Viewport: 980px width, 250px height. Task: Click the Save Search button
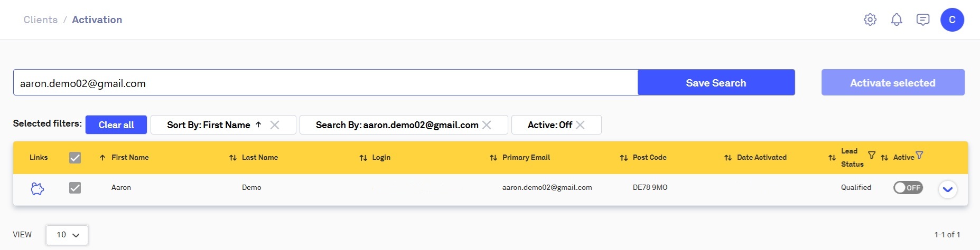coord(716,83)
